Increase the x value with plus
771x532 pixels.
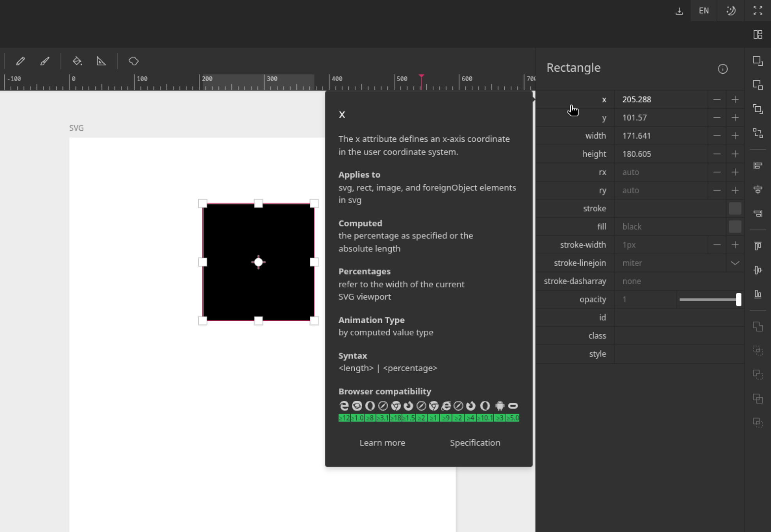[x=735, y=100]
